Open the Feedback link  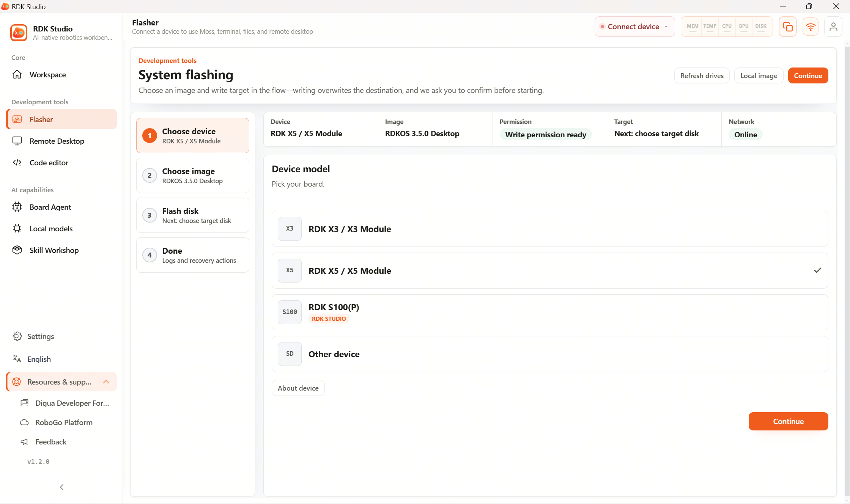[x=51, y=442]
